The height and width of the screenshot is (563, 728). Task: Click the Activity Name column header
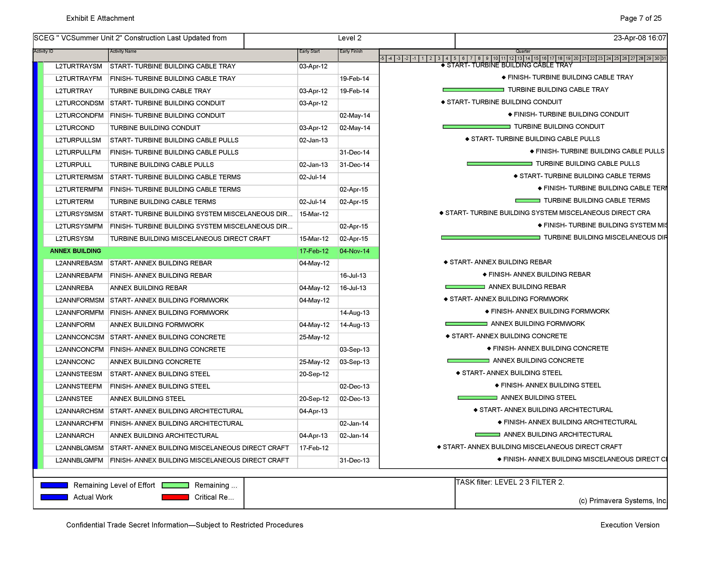[203, 55]
